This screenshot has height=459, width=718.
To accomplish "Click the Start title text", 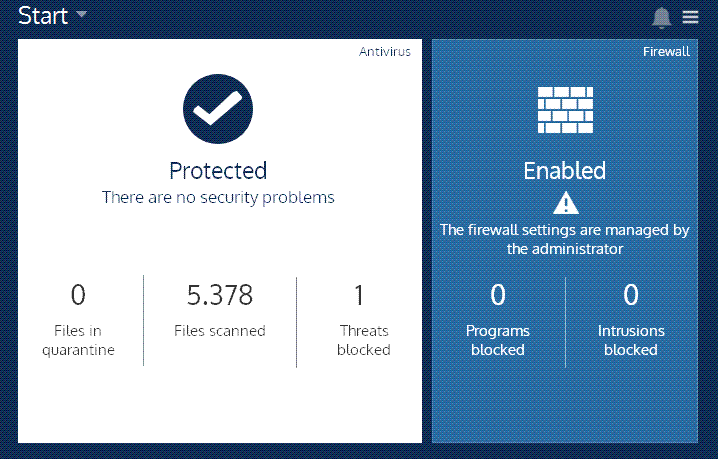I will point(43,16).
